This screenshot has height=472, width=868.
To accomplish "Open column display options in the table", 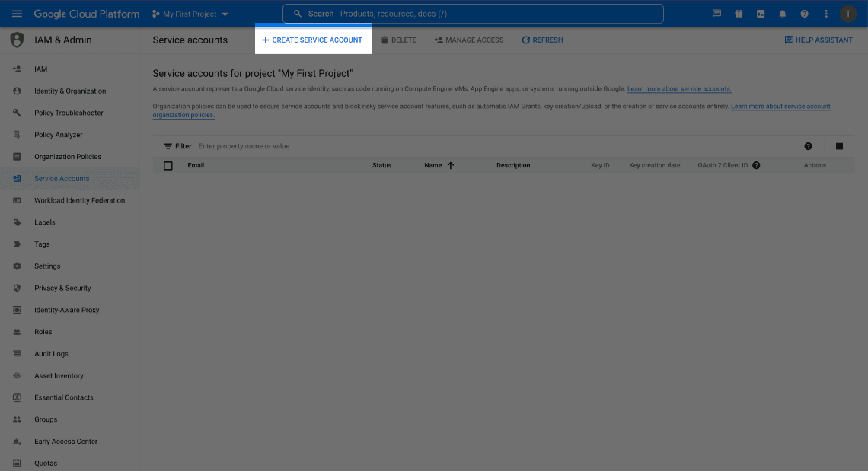I will (x=840, y=145).
